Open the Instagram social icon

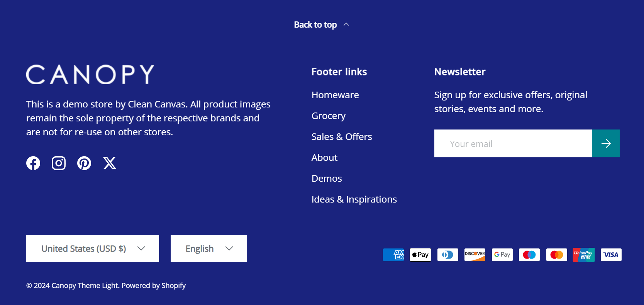click(59, 163)
